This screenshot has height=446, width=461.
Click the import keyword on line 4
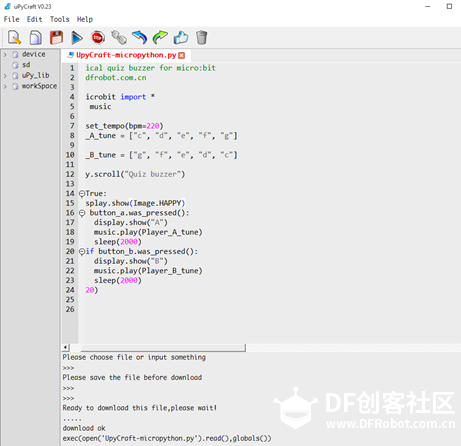[x=133, y=97]
